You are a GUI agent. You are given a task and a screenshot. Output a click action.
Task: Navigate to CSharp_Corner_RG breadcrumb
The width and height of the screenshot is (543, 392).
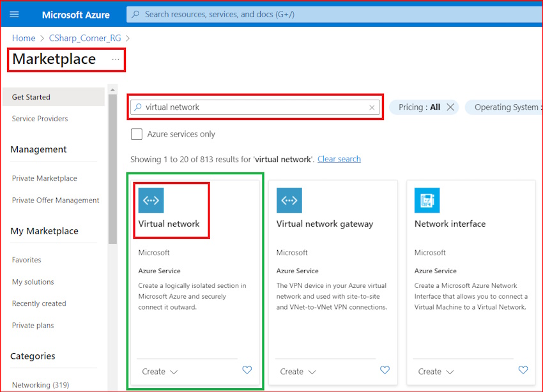tap(85, 38)
